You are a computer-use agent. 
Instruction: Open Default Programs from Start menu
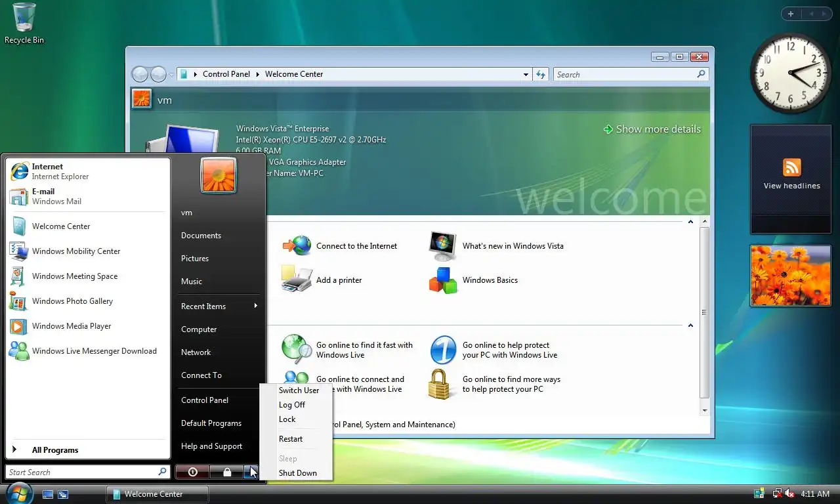pos(211,423)
